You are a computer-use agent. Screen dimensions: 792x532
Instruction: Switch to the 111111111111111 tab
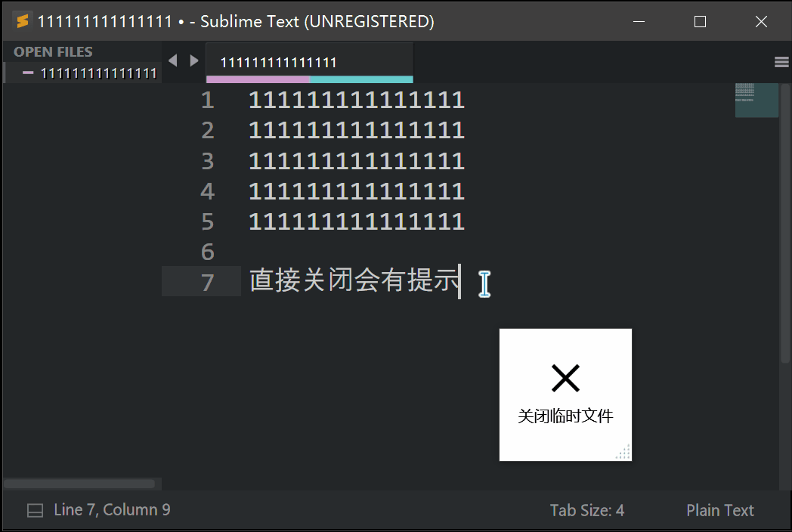[278, 62]
